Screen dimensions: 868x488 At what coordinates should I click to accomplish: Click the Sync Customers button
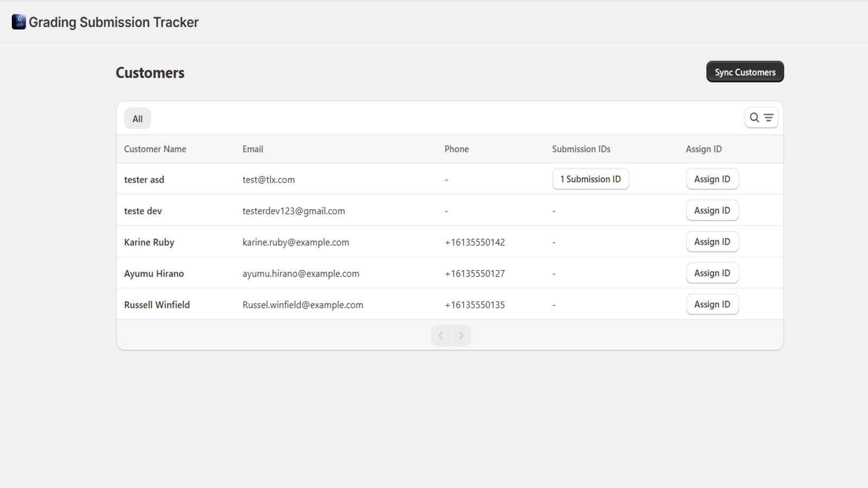(x=744, y=71)
